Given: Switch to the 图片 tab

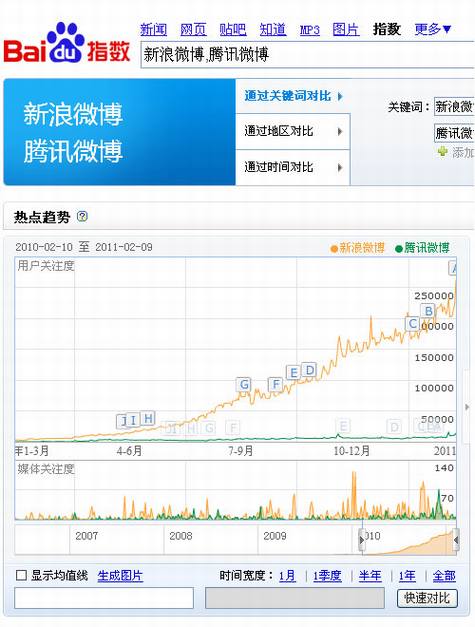Looking at the screenshot, I should pos(346,30).
